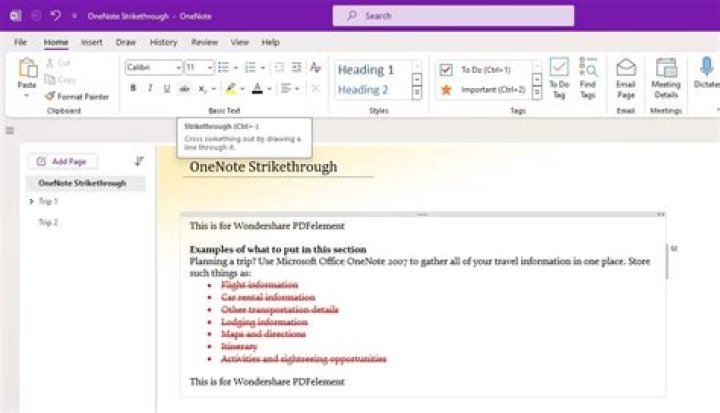
Task: Expand the Trip 1 page group
Action: pyautogui.click(x=31, y=201)
